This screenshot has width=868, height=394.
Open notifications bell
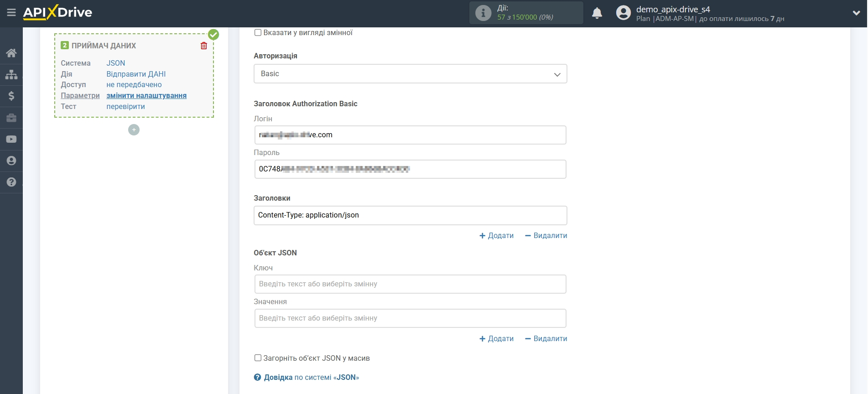click(x=597, y=13)
